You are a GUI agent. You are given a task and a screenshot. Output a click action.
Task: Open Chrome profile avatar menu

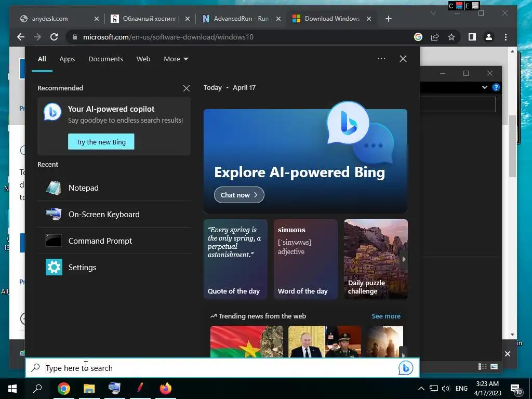pos(488,37)
